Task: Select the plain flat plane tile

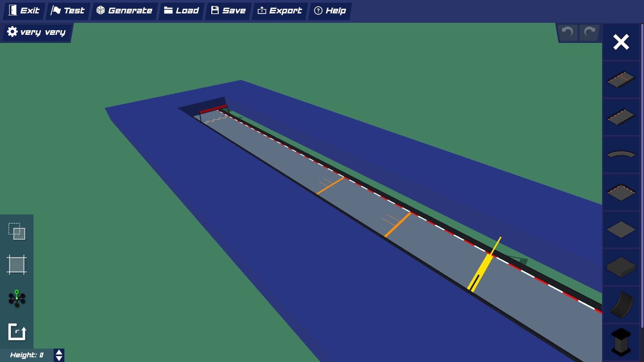Action: click(x=621, y=230)
